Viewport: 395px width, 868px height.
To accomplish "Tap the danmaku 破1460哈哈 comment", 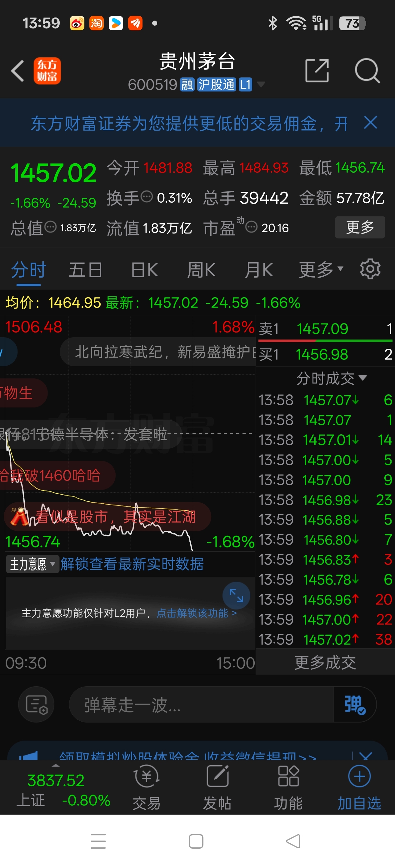I will coord(58,476).
